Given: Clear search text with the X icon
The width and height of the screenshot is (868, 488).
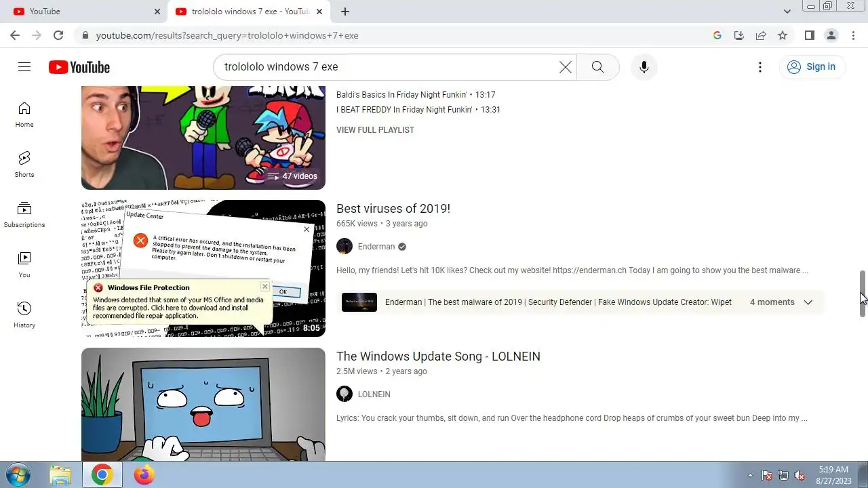Looking at the screenshot, I should [565, 67].
